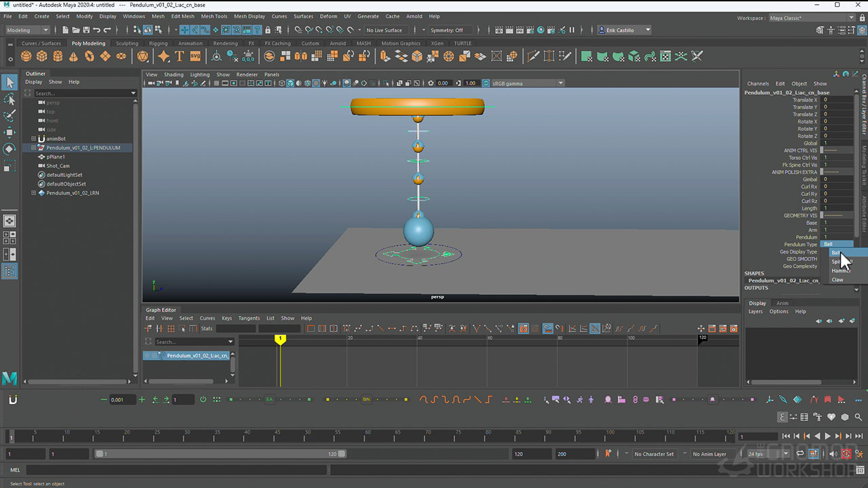Screen dimensions: 868x488
Task: Click the animBot logo button
Action: (12, 400)
